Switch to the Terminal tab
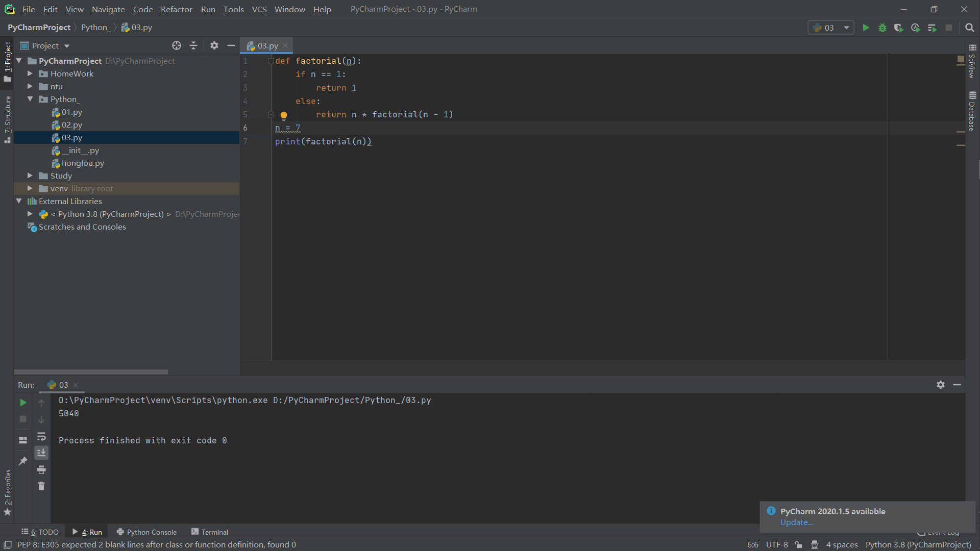Viewport: 980px width, 551px height. tap(210, 532)
